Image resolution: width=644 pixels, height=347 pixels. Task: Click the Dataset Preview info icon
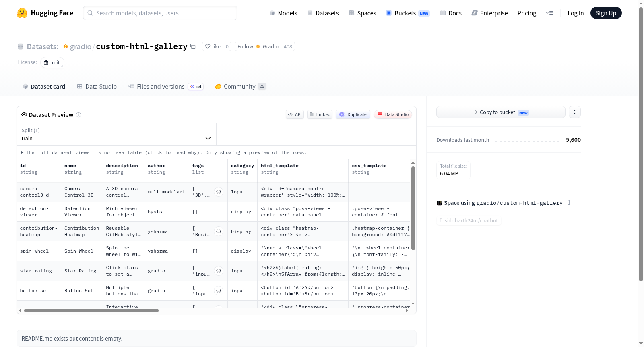click(78, 115)
